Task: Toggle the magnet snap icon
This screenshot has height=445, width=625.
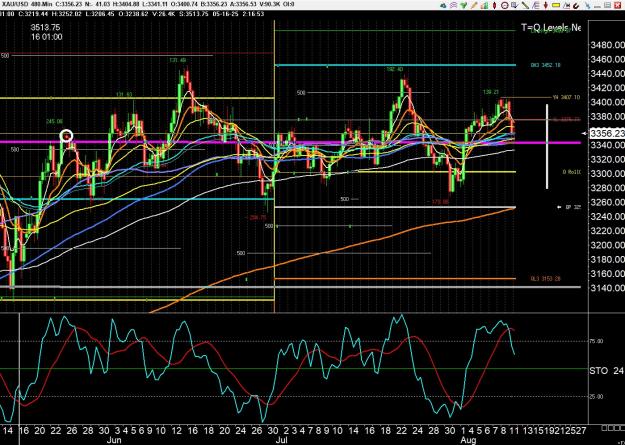Action: [576, 6]
